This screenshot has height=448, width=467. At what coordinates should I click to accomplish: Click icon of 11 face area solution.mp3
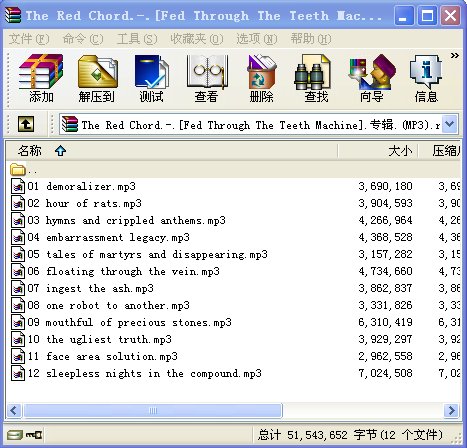pos(18,356)
